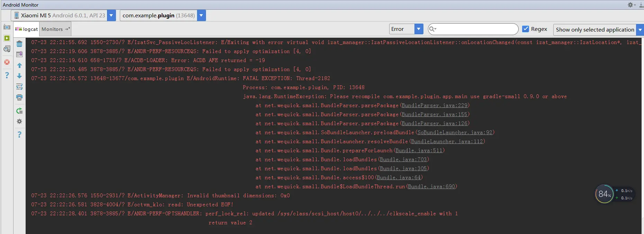Open the device dropdown Xiaomi MI 5
The height and width of the screenshot is (234, 644).
[63, 15]
